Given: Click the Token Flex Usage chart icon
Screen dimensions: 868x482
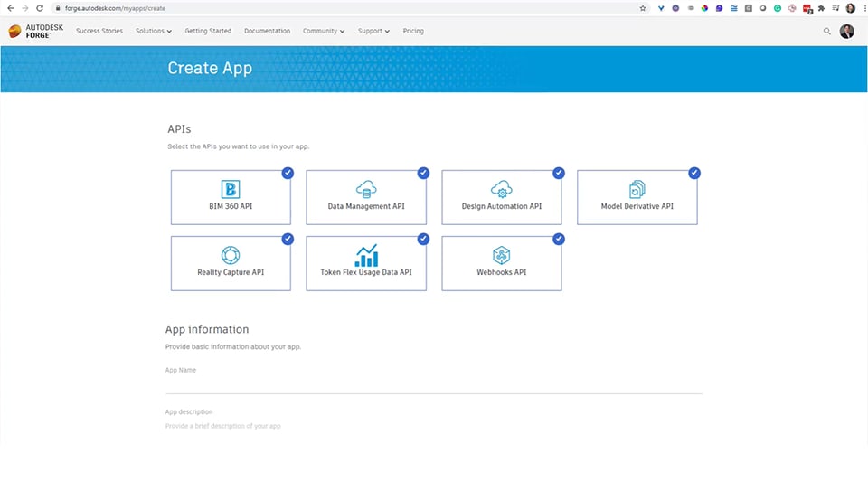Looking at the screenshot, I should click(366, 255).
